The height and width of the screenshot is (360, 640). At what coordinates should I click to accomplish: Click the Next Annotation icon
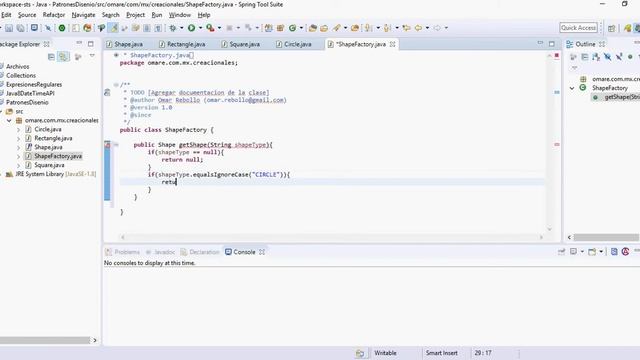(x=368, y=28)
